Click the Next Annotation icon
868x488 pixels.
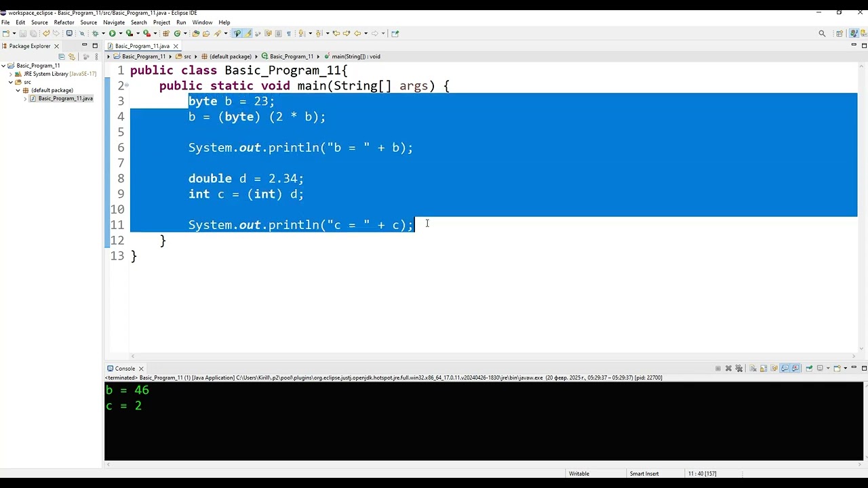[300, 33]
